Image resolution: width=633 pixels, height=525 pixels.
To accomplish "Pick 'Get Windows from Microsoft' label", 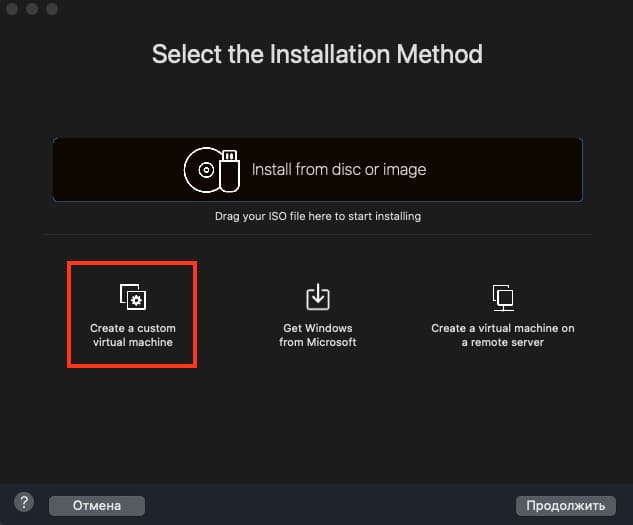I will (x=317, y=335).
